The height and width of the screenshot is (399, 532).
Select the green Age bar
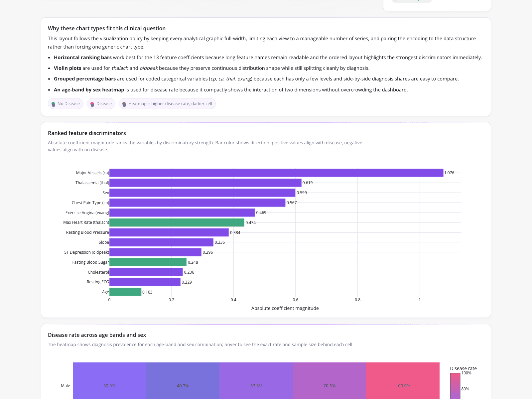pos(125,292)
